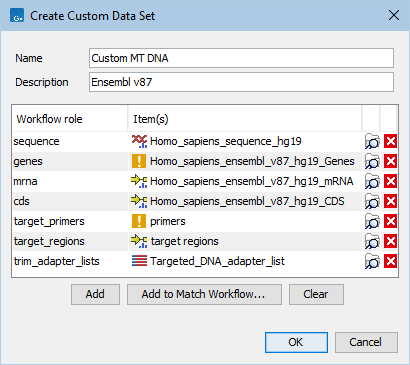Image resolution: width=410 pixels, height=365 pixels.
Task: Select the Homo_sapiens_sequence_hg19 item
Action: [226, 141]
